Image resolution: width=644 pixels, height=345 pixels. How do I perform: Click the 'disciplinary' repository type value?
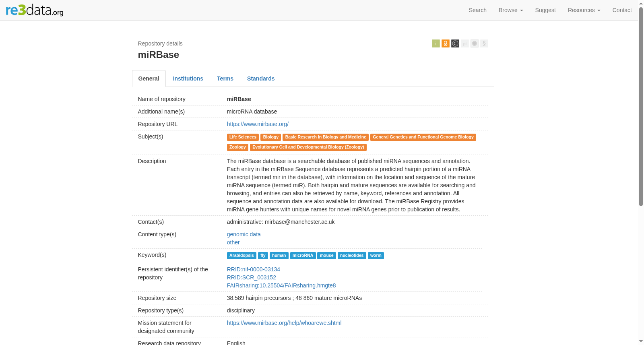click(x=241, y=310)
